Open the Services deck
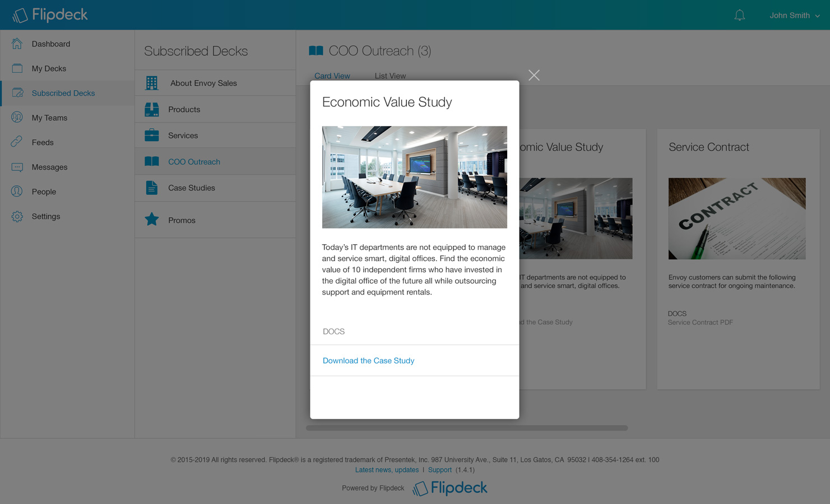The width and height of the screenshot is (830, 504). [215, 136]
